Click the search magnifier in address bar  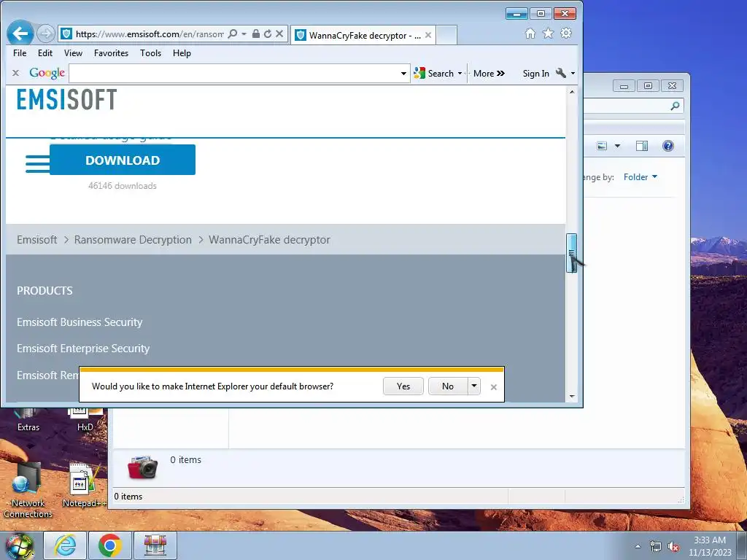(x=233, y=34)
